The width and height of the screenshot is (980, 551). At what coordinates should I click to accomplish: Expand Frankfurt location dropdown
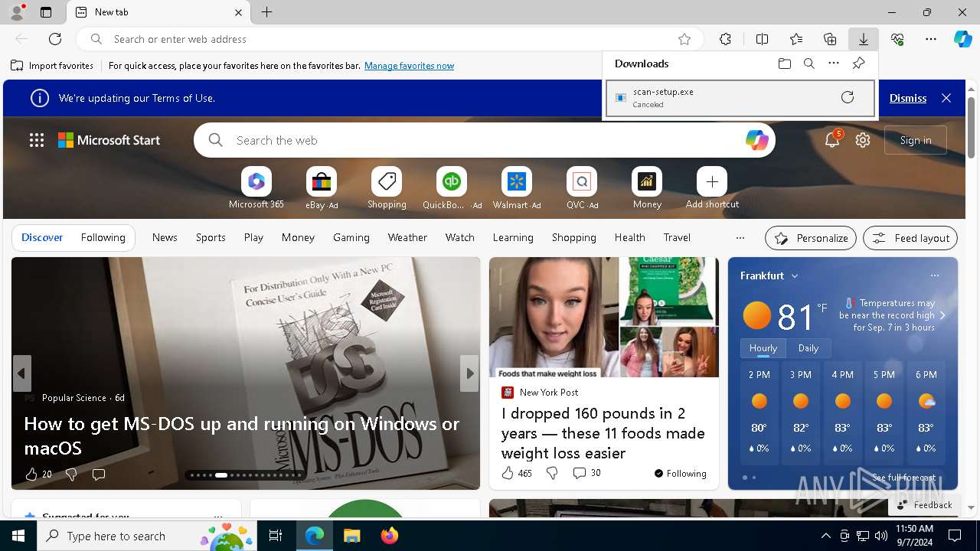click(x=795, y=275)
